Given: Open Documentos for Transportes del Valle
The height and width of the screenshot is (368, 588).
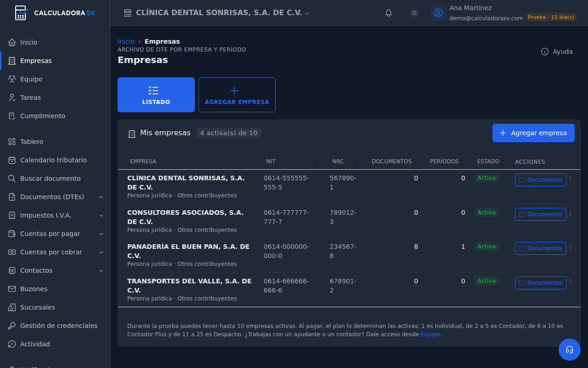Looking at the screenshot, I should (540, 283).
